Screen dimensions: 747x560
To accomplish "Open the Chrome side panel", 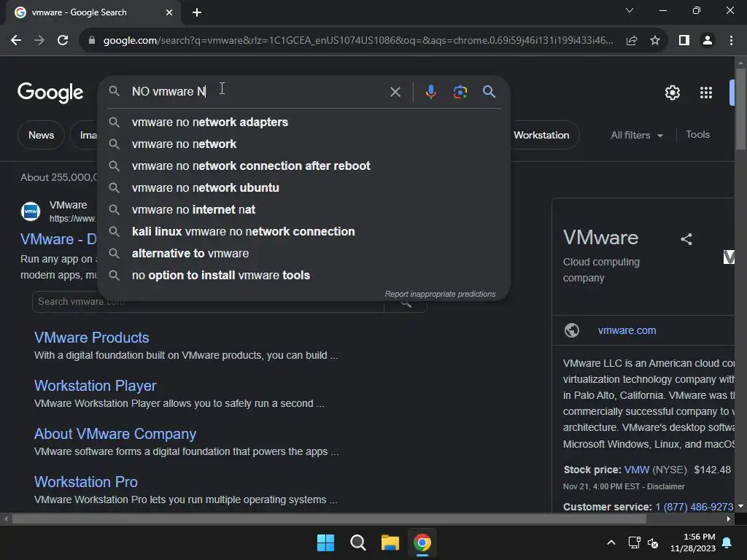I will 684,41.
